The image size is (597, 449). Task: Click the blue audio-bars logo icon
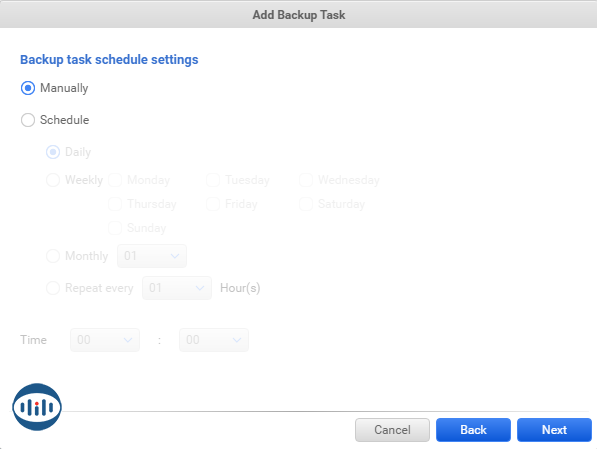(x=37, y=407)
